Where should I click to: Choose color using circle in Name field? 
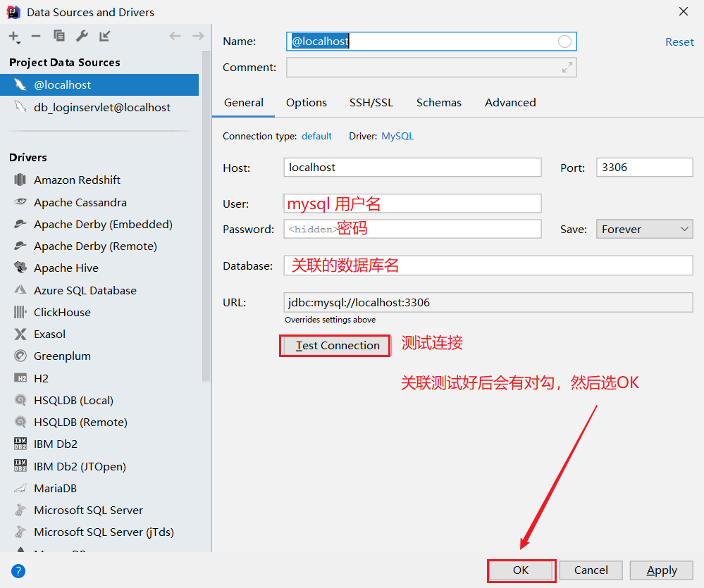564,42
